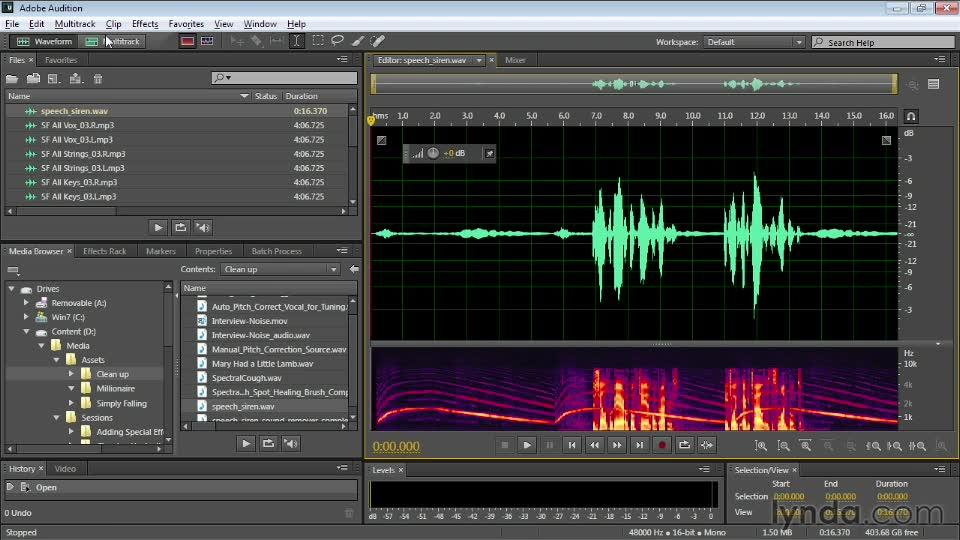
Task: Open the Effects menu
Action: click(145, 24)
